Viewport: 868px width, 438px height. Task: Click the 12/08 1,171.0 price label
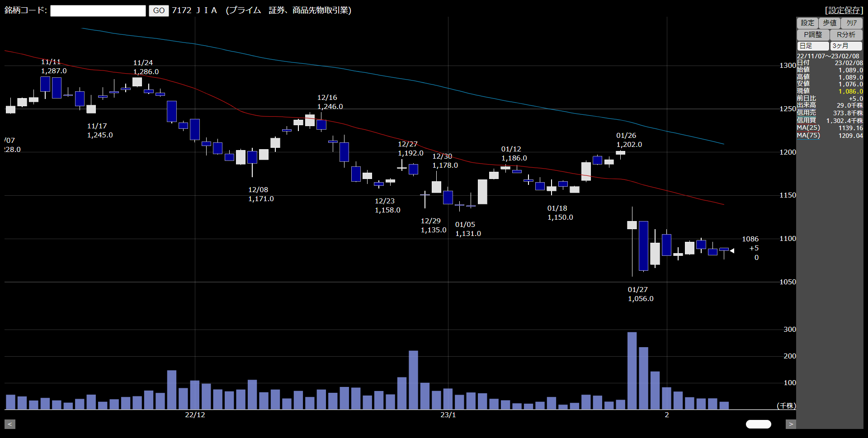coord(261,194)
